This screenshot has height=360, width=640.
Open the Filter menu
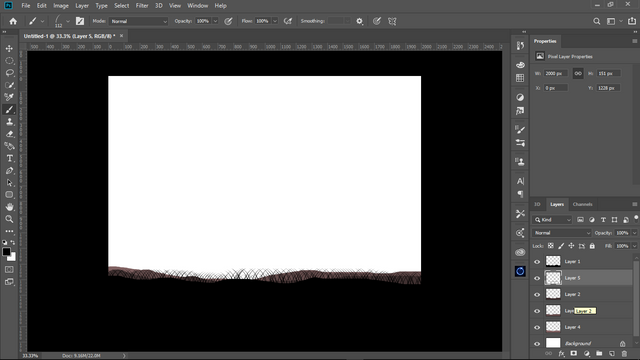click(x=142, y=6)
